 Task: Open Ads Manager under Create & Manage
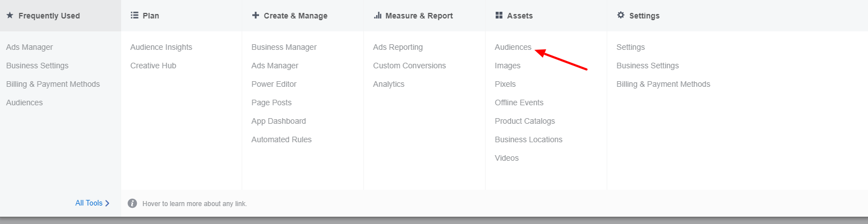[275, 66]
